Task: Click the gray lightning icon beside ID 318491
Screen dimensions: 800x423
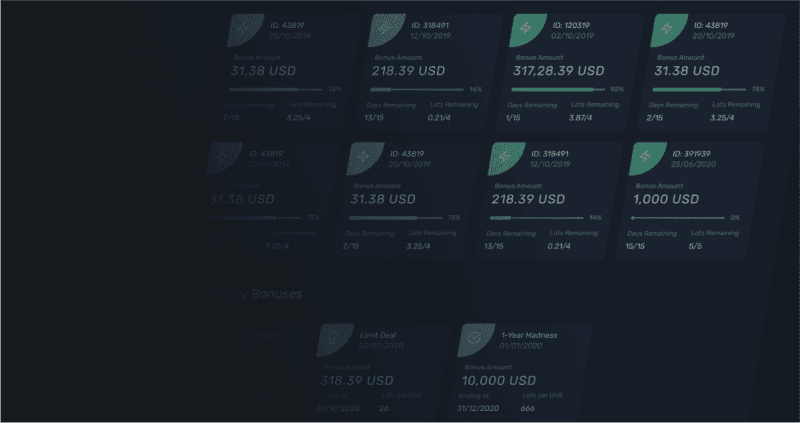Action: [x=384, y=29]
